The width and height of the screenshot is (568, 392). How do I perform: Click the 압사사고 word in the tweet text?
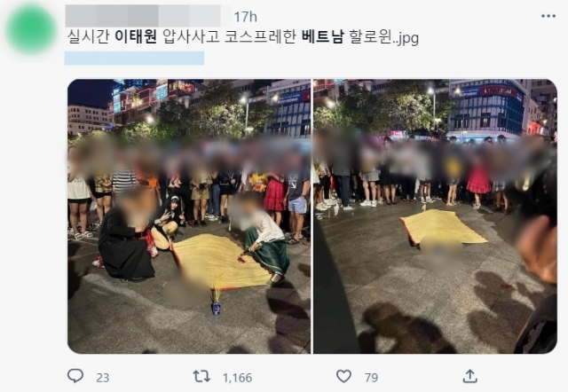pyautogui.click(x=191, y=37)
